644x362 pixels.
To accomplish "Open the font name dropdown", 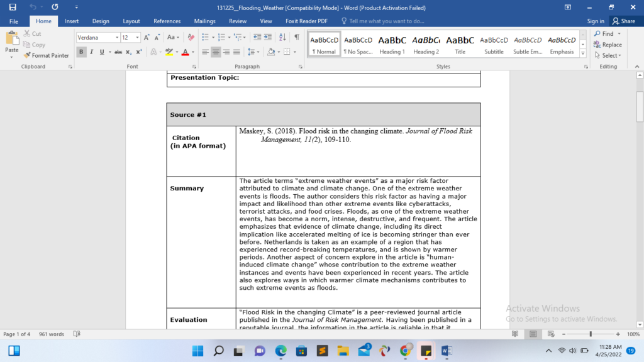I will click(x=116, y=36).
